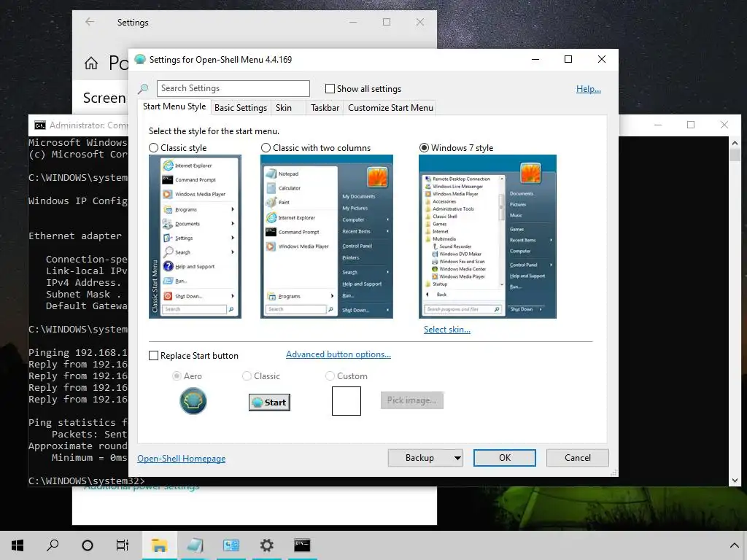The width and height of the screenshot is (747, 560).
Task: Open the Select skin... link
Action: [447, 330]
